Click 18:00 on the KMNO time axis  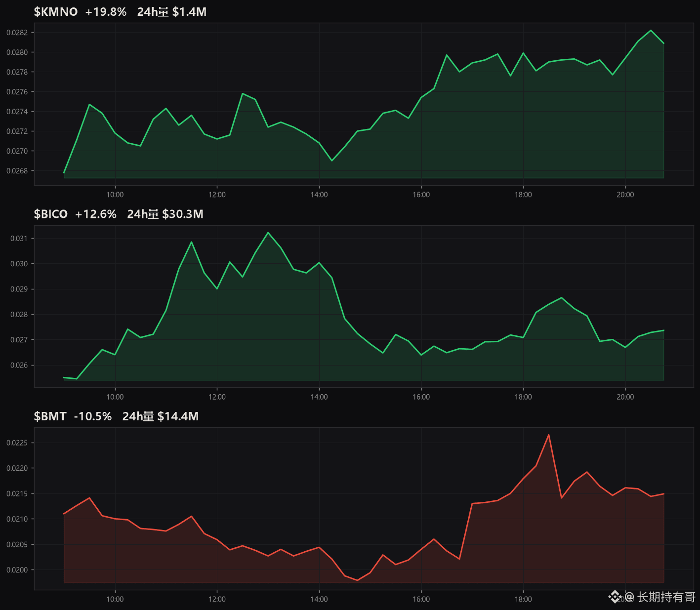click(523, 195)
